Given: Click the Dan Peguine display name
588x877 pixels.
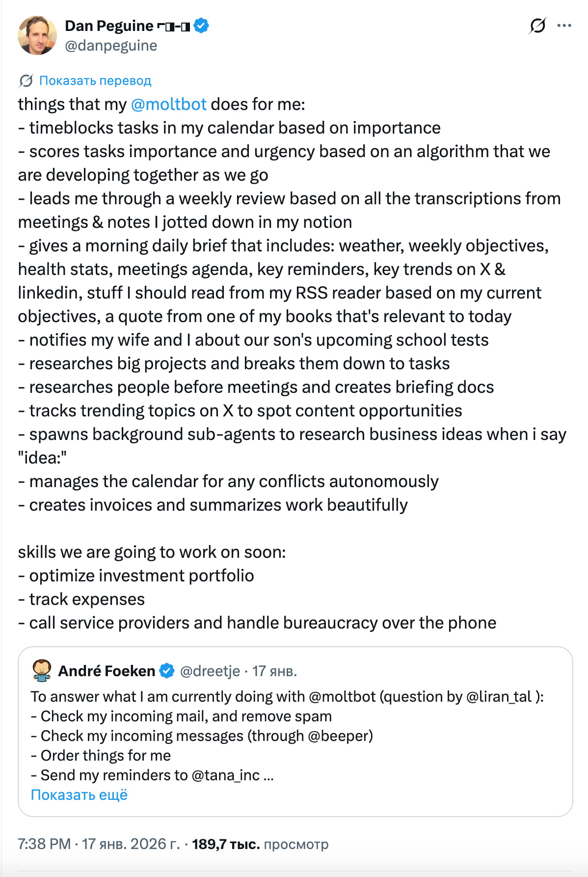Looking at the screenshot, I should (x=109, y=26).
